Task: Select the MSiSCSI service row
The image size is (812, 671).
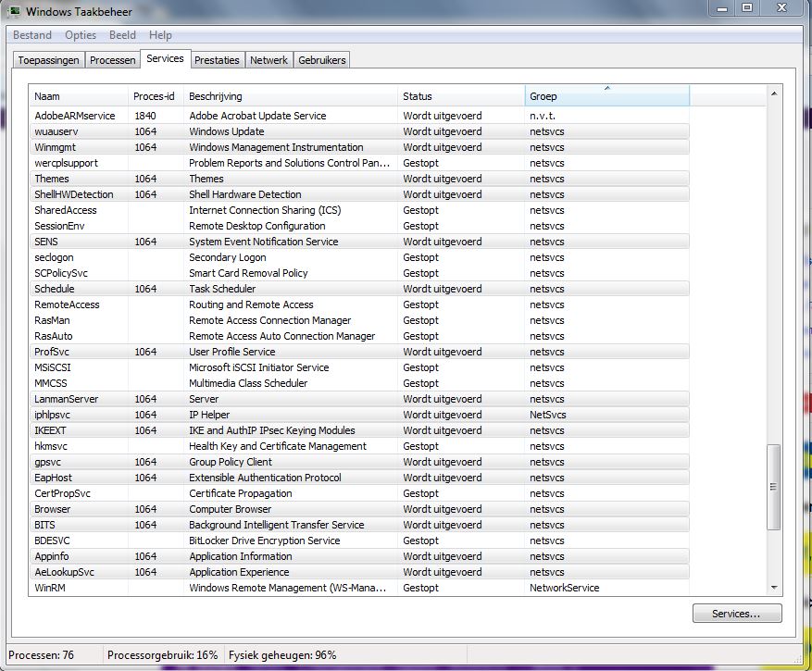Action: 359,367
